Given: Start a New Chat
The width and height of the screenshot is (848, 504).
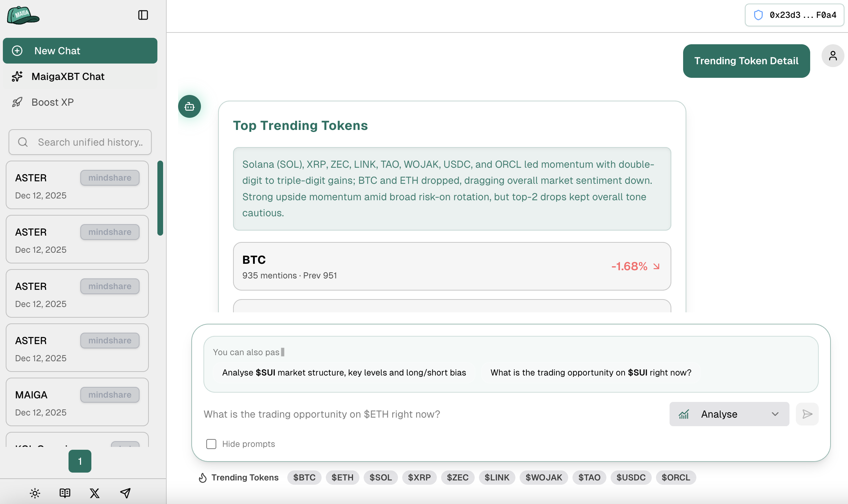Looking at the screenshot, I should click(80, 51).
